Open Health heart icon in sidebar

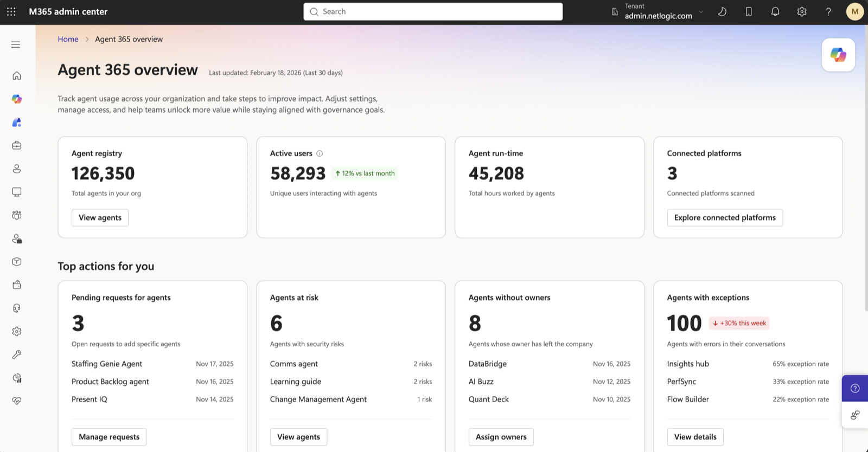[x=17, y=401]
